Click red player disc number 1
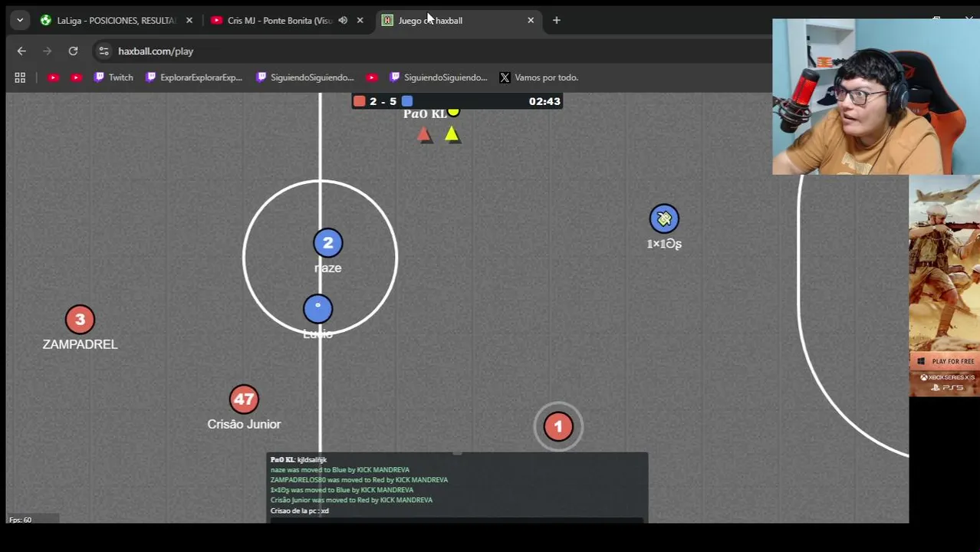This screenshot has height=552, width=980. [558, 426]
